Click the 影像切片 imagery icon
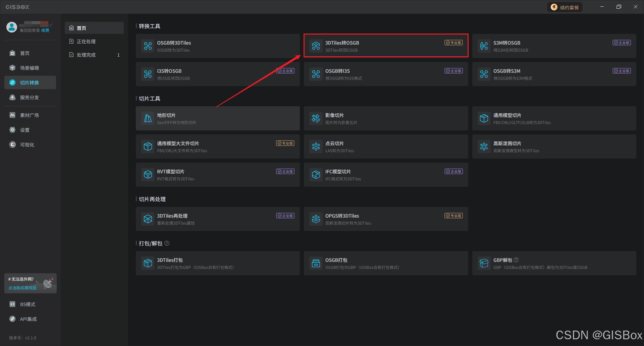 316,118
